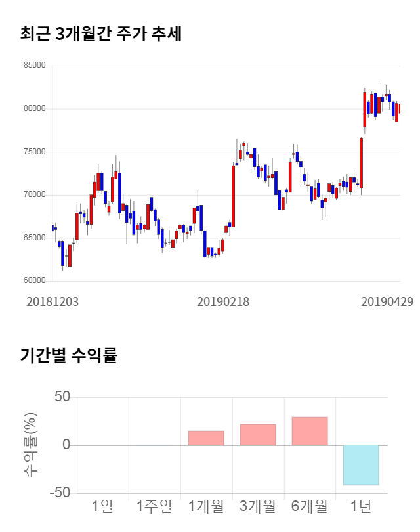This screenshot has height=532, width=420.
Task: Click the 50 return axis label
Action: coord(62,397)
